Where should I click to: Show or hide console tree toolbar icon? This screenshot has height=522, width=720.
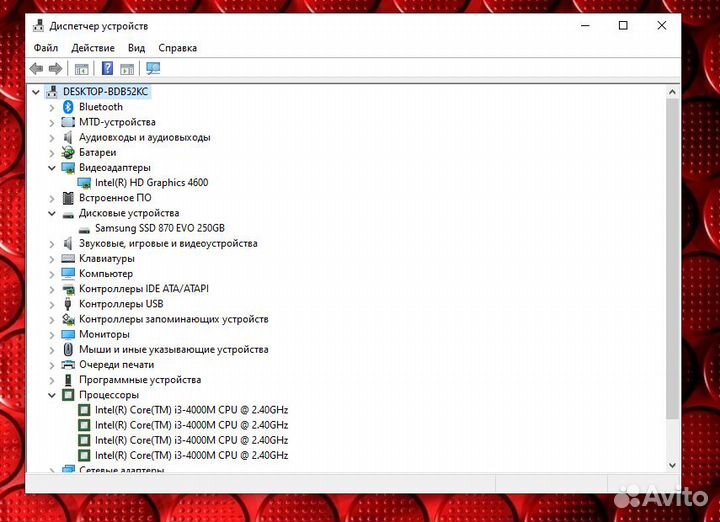[81, 69]
